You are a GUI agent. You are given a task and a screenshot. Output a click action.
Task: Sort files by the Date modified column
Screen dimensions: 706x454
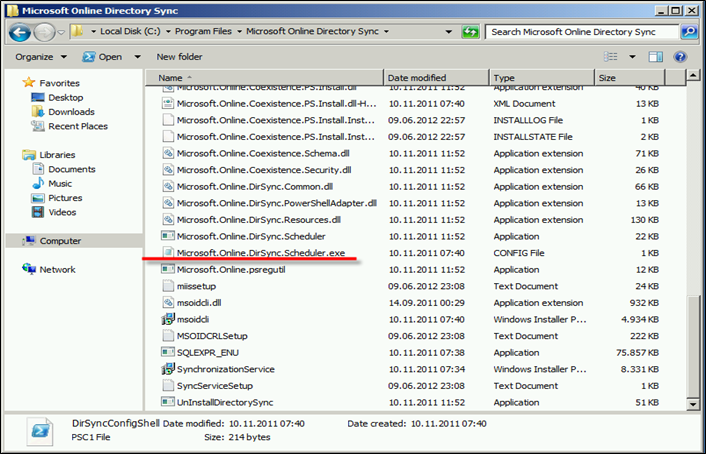417,77
